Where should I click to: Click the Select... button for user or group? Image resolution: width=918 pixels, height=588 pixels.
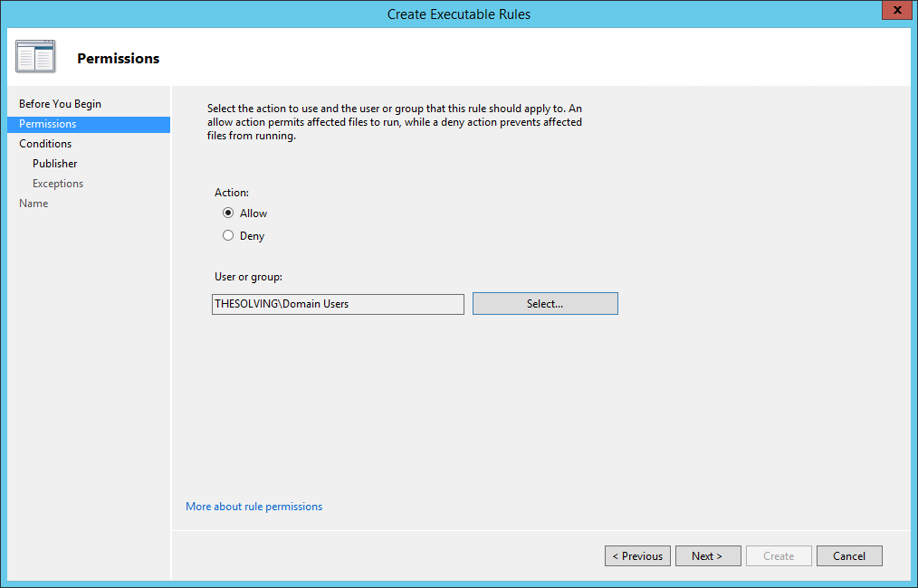(x=545, y=304)
